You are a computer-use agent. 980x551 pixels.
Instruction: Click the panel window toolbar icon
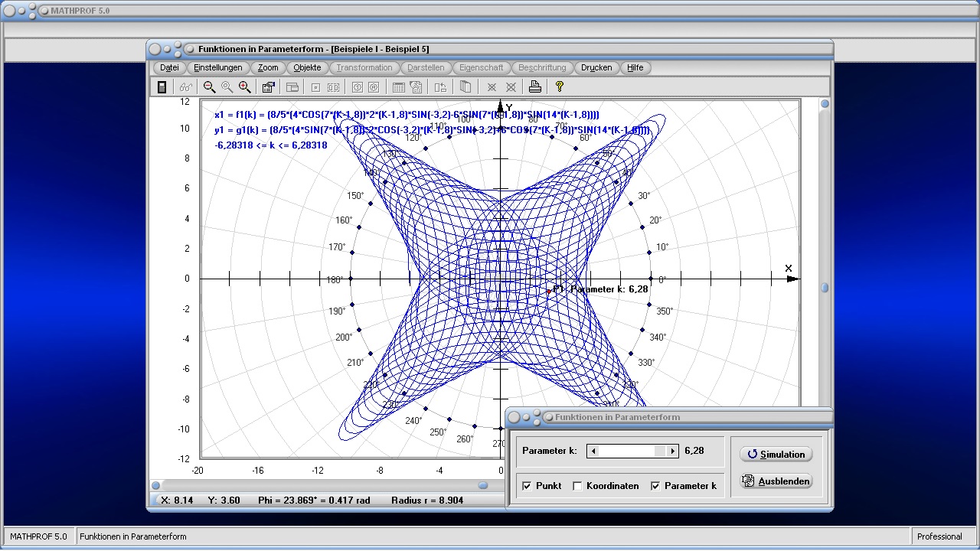[292, 87]
